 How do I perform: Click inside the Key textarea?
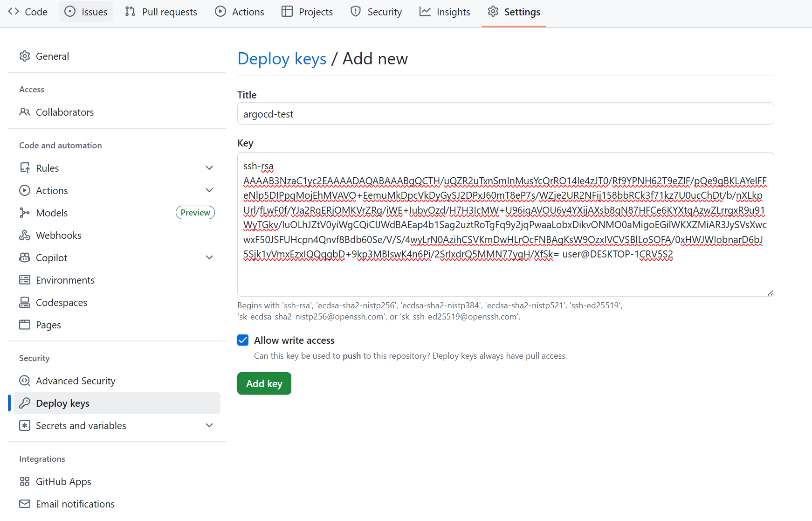pos(506,224)
